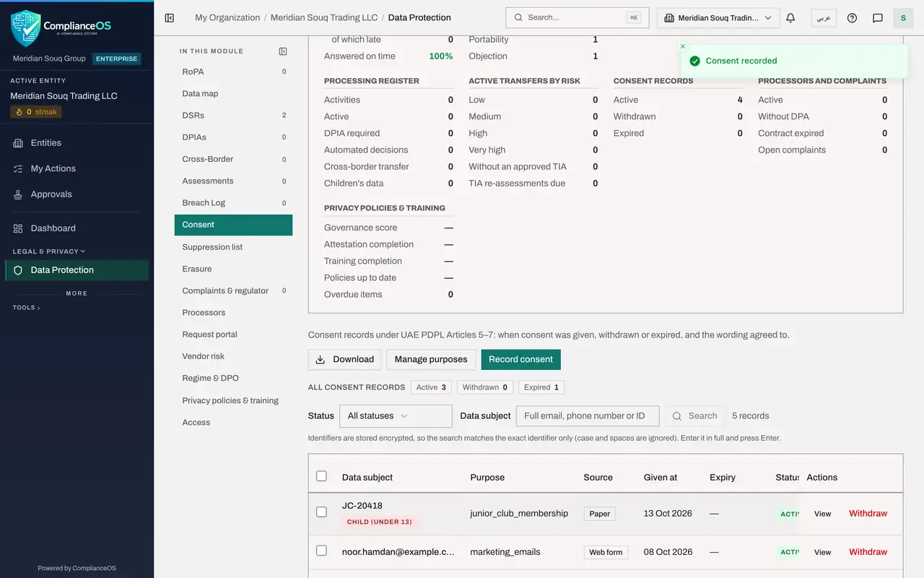Screen dimensions: 924x578
Task: Dismiss the Consent recorded toast
Action: coord(683,46)
